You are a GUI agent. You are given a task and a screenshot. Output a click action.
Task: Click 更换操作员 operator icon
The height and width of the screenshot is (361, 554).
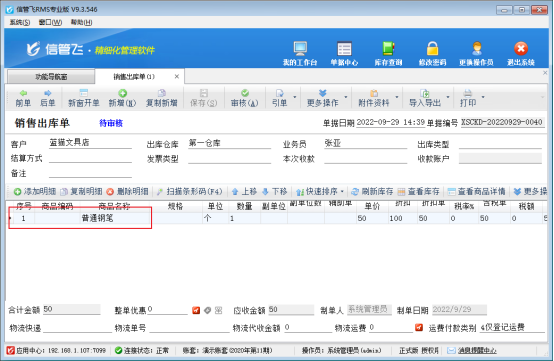477,49
